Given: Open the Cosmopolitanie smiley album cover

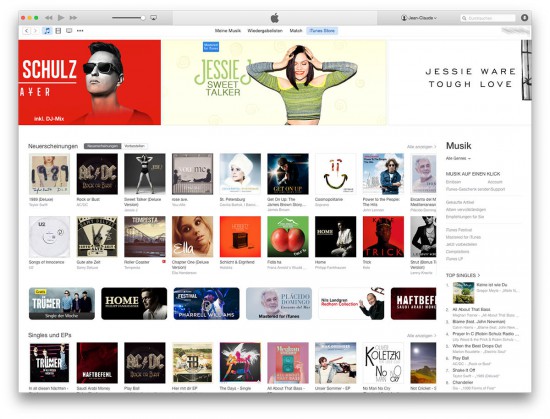Looking at the screenshot, I should click(x=336, y=174).
